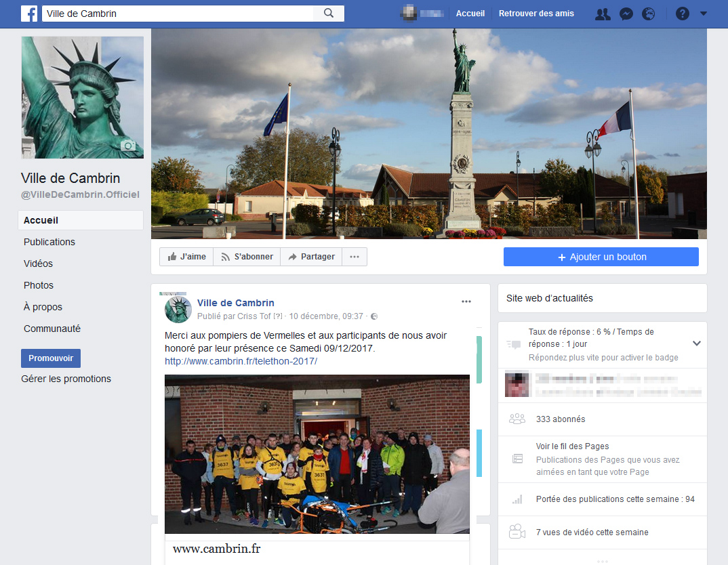Open friend requests icon

603,14
